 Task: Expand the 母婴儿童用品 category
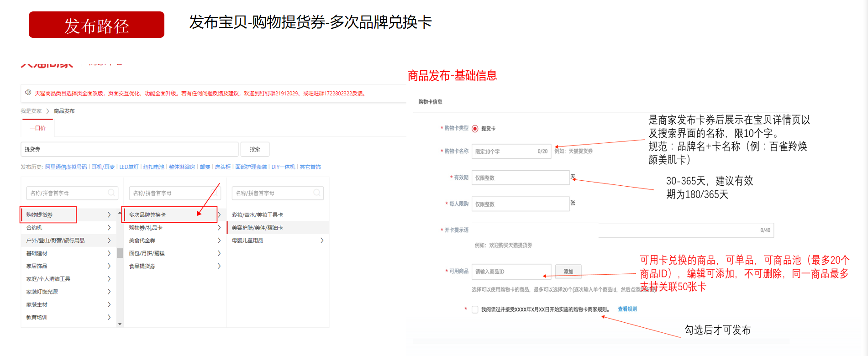[x=322, y=241]
